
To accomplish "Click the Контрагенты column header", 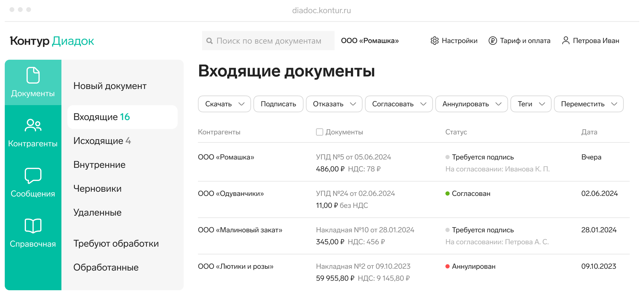I will click(x=219, y=132).
